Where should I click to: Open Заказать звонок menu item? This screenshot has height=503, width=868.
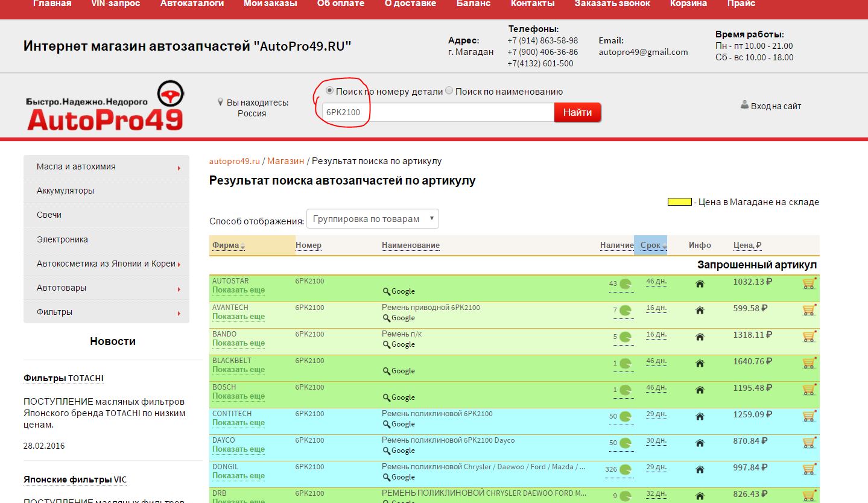pos(612,4)
